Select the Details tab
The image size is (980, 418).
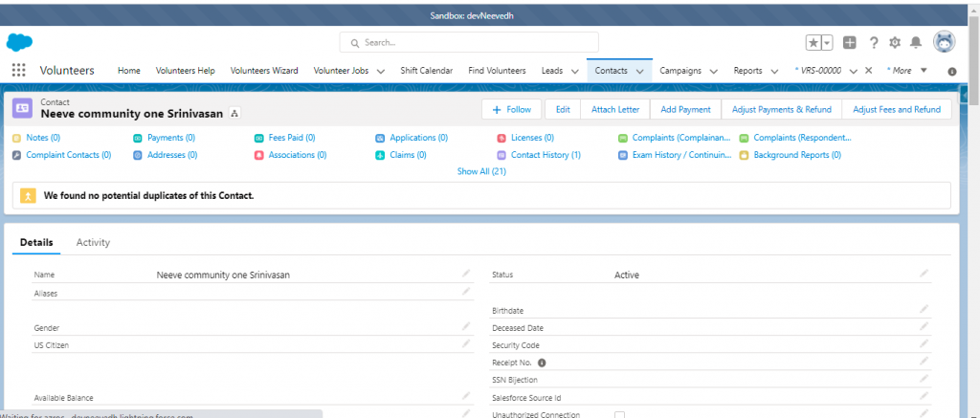[x=36, y=242]
